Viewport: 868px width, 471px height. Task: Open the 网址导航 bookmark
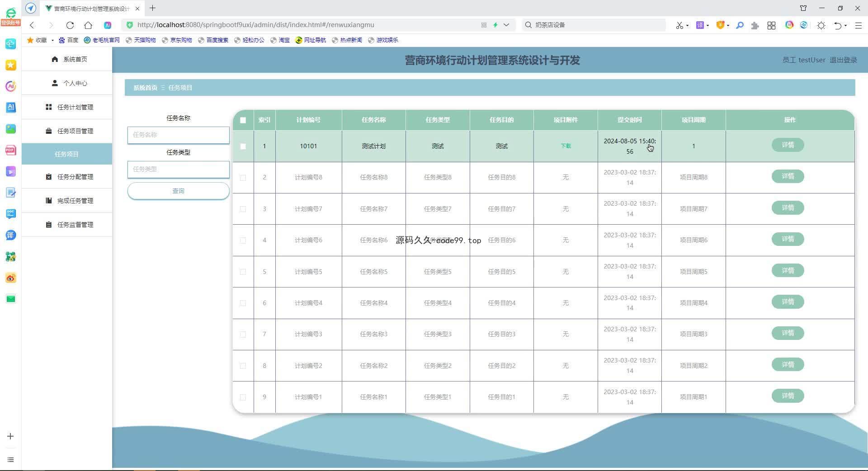pyautogui.click(x=311, y=40)
